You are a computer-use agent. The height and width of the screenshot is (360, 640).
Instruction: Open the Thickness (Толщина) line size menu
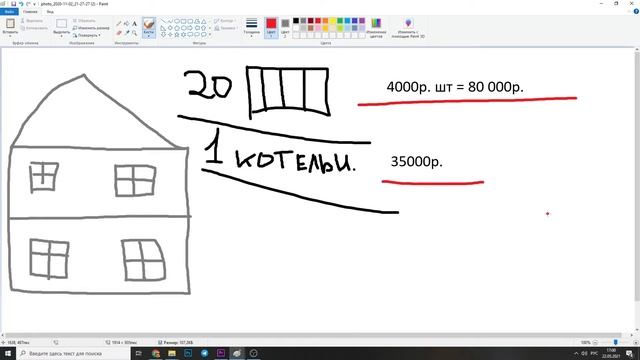(251, 27)
